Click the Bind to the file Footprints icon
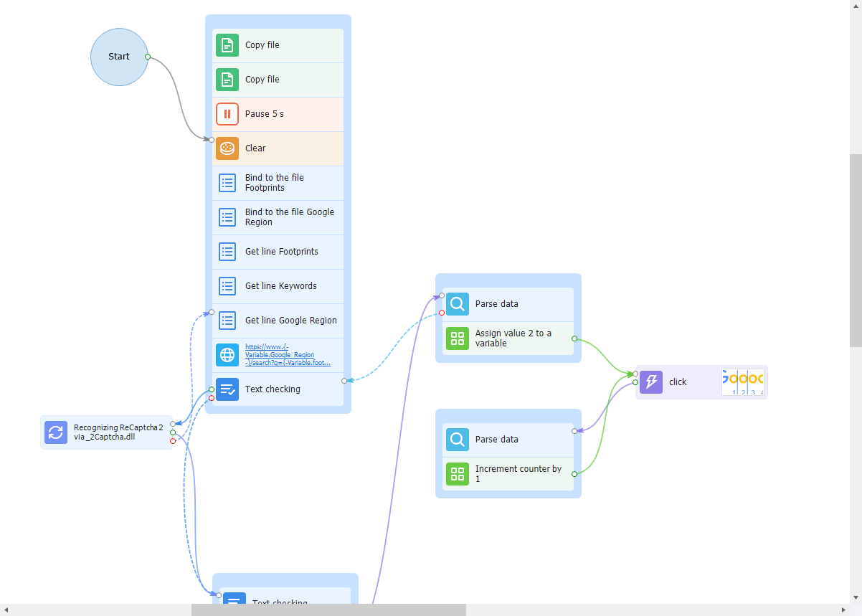Image resolution: width=862 pixels, height=616 pixels. pos(227,183)
